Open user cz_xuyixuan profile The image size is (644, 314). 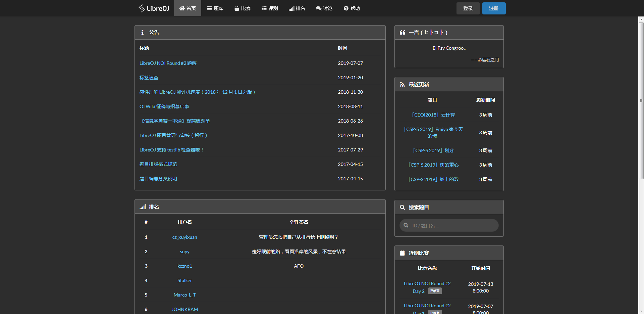coord(184,237)
